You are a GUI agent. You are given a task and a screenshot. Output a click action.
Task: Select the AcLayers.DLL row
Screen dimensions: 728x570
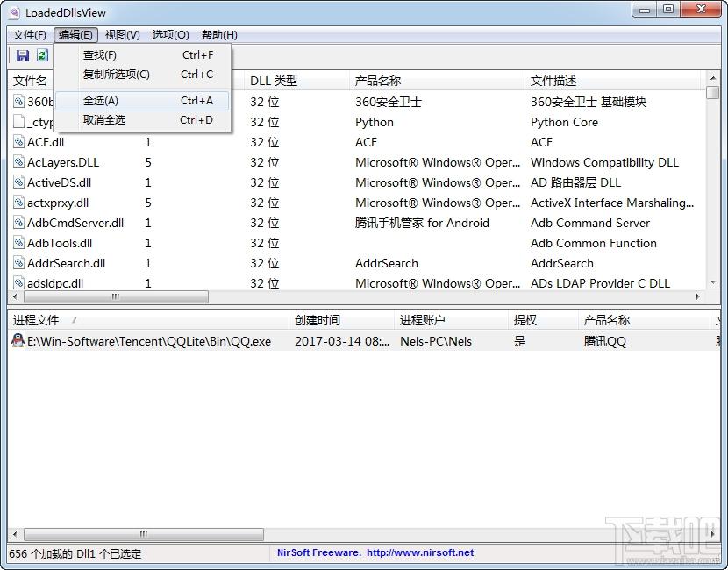click(x=357, y=162)
